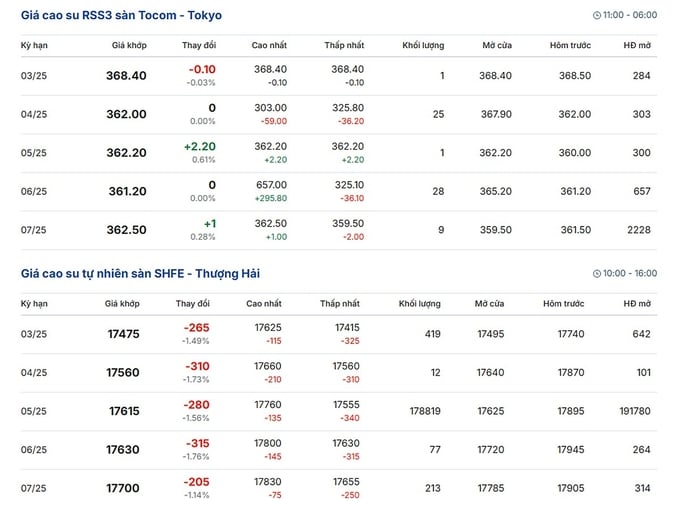Click the Tocom 06/25 highest price 657.00
This screenshot has height=507, width=680.
point(271,185)
